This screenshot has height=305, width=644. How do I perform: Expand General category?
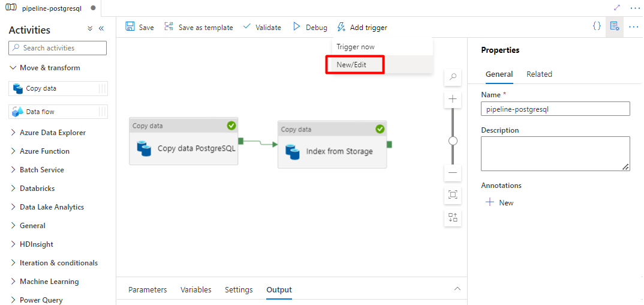pos(28,226)
